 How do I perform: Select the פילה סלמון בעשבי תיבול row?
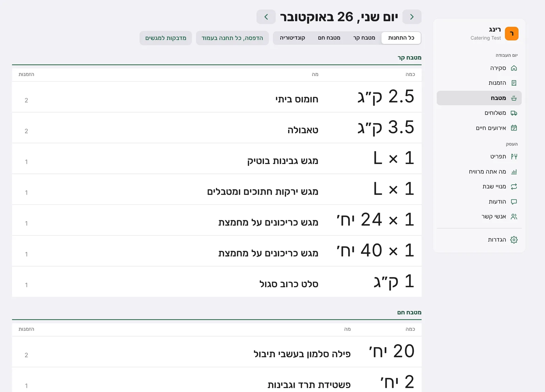(217, 352)
